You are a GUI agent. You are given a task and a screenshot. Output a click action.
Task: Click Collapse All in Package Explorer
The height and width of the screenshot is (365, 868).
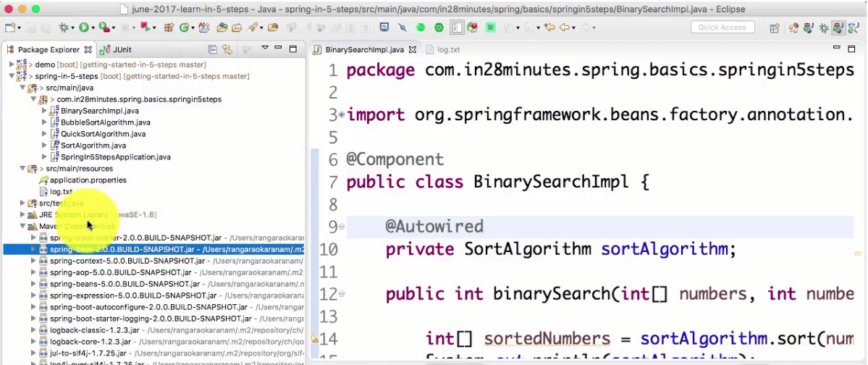212,49
